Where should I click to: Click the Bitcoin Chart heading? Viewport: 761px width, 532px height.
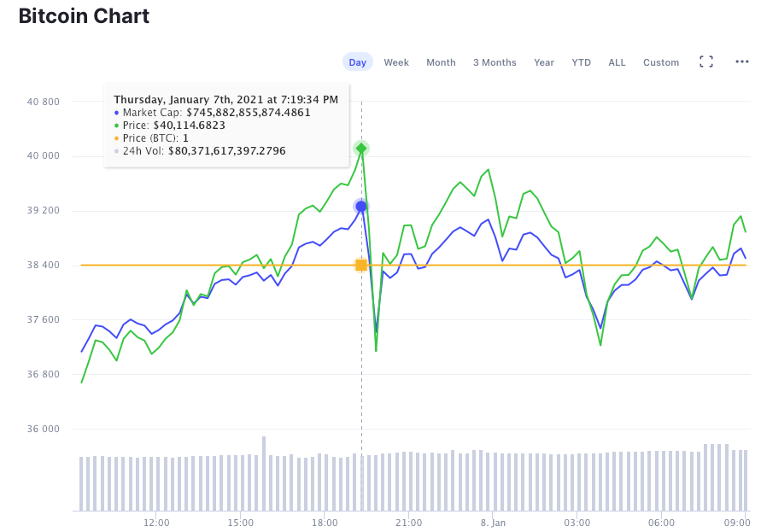pyautogui.click(x=84, y=16)
